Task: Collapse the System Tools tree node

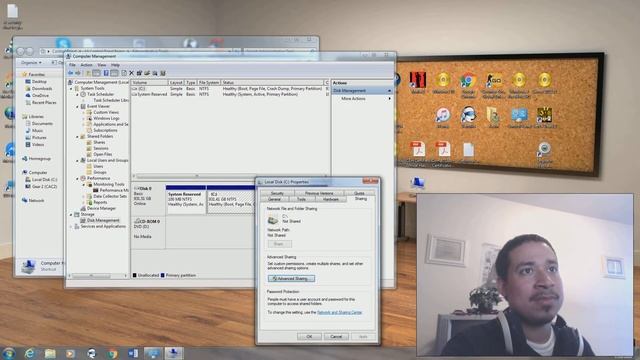Action: [71, 88]
